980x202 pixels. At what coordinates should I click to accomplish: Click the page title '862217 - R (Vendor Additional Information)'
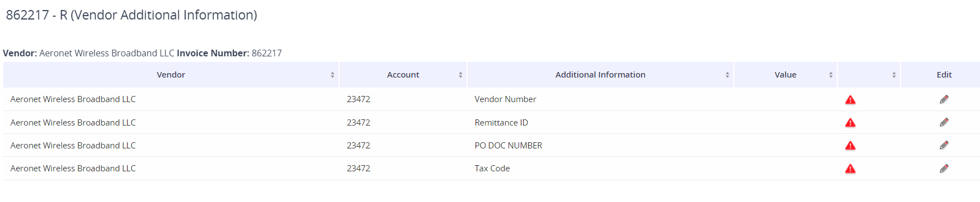tap(131, 15)
